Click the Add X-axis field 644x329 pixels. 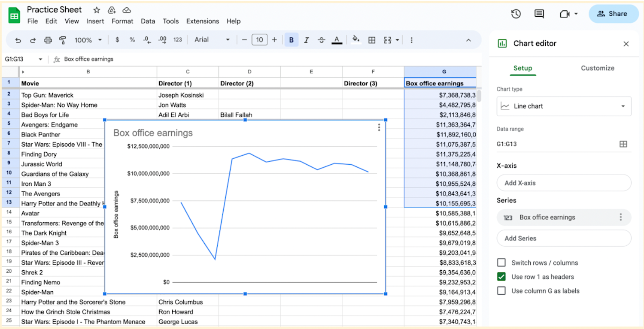pyautogui.click(x=564, y=183)
